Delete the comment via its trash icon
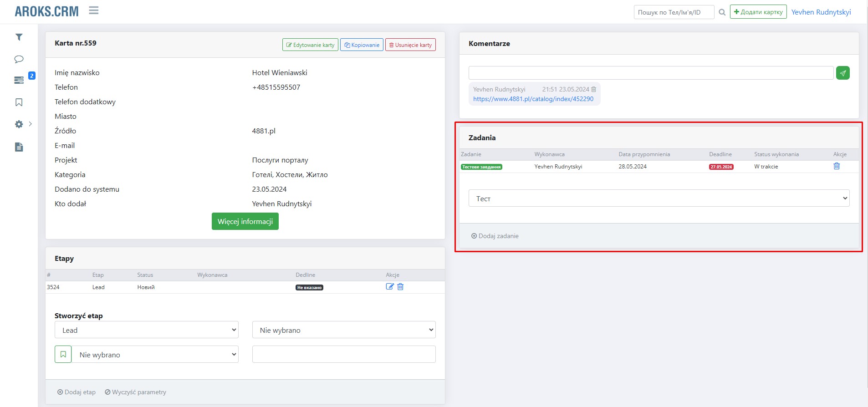Image resolution: width=868 pixels, height=407 pixels. coord(594,89)
